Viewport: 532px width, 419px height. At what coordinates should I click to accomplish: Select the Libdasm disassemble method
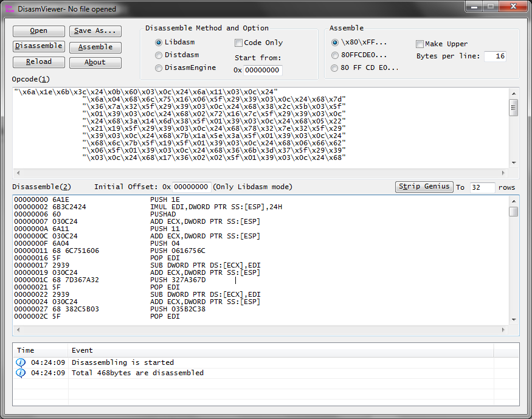159,43
